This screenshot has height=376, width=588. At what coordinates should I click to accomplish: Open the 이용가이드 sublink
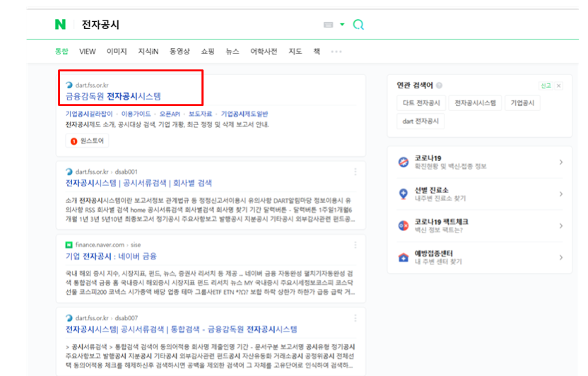(x=136, y=114)
